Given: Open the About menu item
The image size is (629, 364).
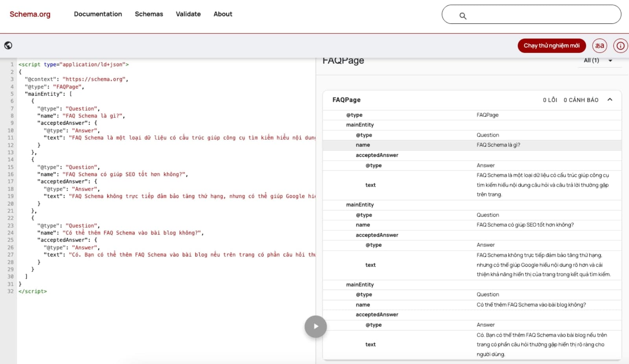Looking at the screenshot, I should (x=223, y=14).
